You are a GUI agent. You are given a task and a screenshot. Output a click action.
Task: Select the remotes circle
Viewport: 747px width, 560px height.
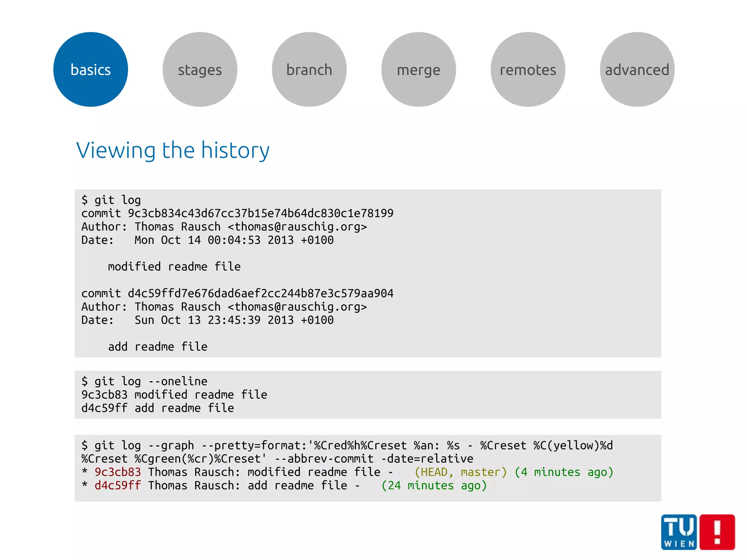click(528, 69)
